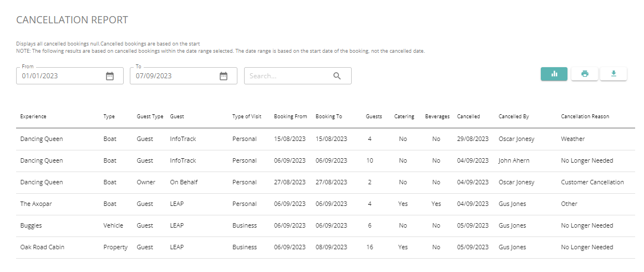Sort by the Experience column header
Viewport: 644px width, 272px height.
point(33,116)
